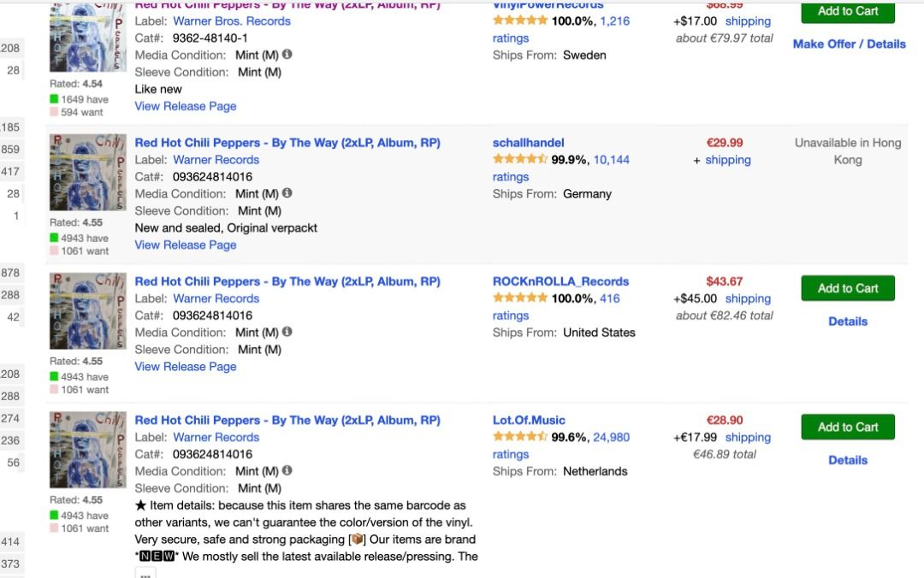
Task: View Release Page for schallhandel listing
Action: coord(185,245)
